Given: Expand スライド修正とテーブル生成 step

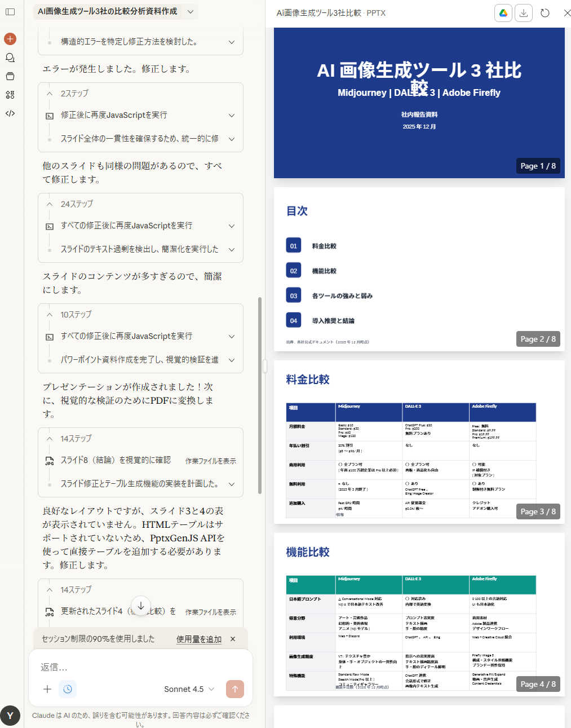Looking at the screenshot, I should click(232, 484).
